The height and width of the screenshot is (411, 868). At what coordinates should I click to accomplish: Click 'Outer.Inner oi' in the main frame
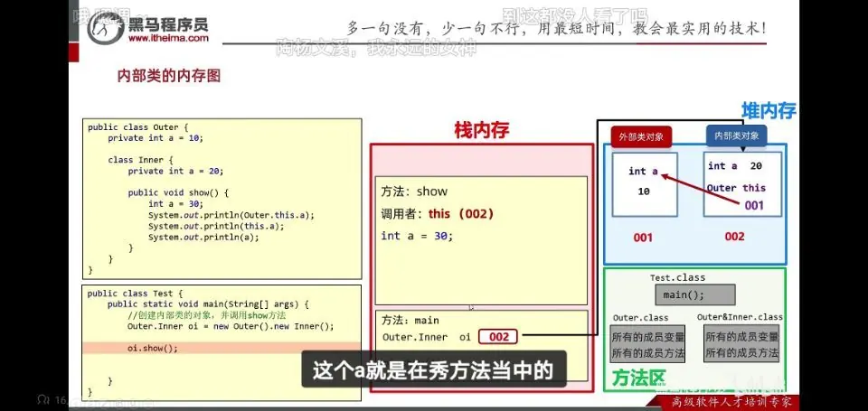point(426,337)
